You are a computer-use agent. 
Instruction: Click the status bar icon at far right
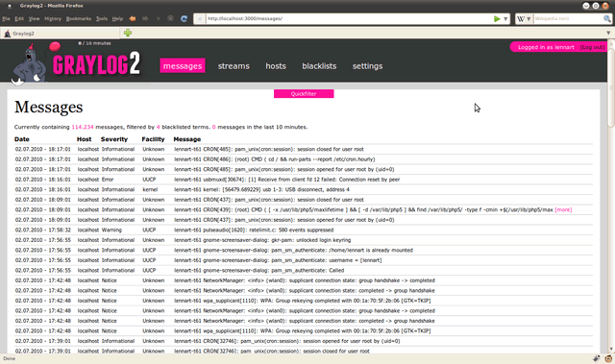(x=608, y=358)
